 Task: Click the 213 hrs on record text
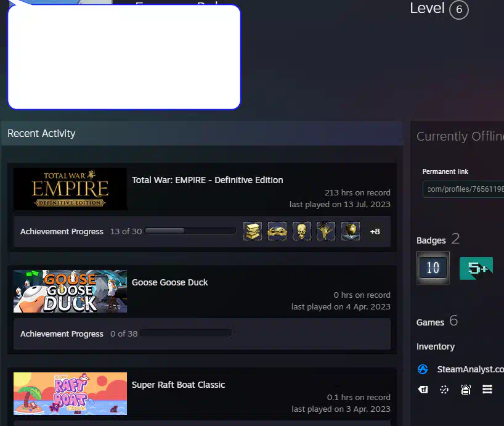(357, 192)
